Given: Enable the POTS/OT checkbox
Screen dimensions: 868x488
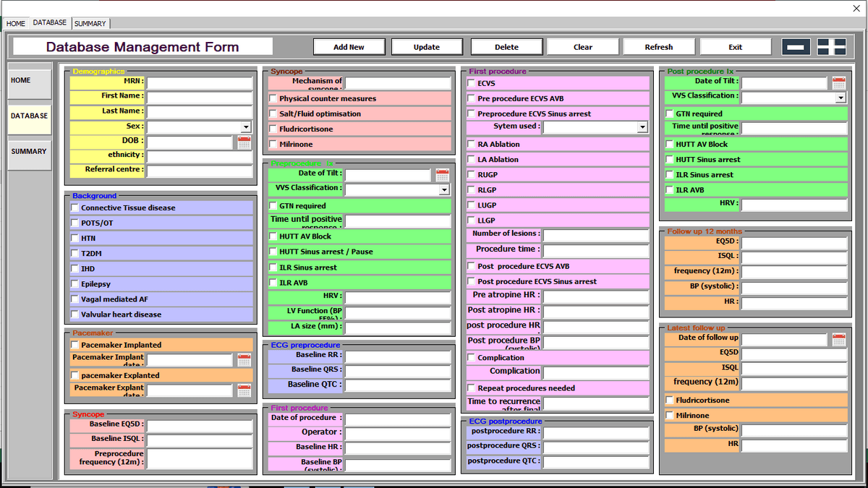Looking at the screenshot, I should pyautogui.click(x=75, y=223).
